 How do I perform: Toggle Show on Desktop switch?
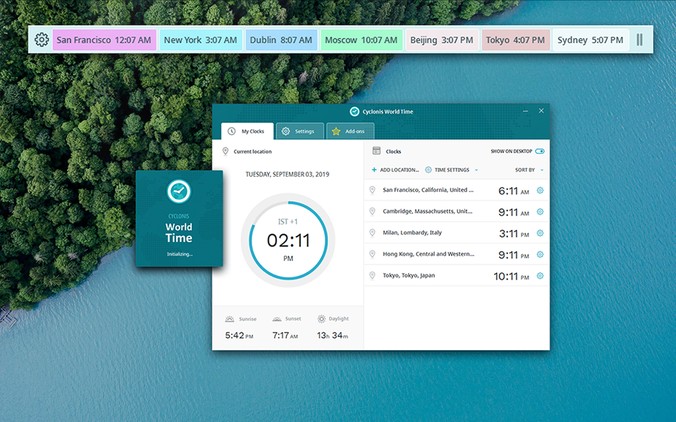[540, 151]
